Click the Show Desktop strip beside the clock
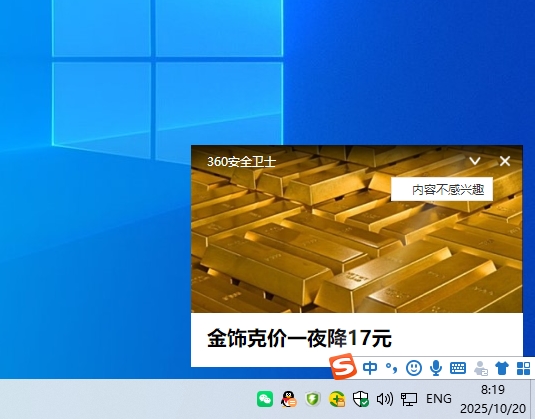The width and height of the screenshot is (535, 419). click(x=533, y=399)
